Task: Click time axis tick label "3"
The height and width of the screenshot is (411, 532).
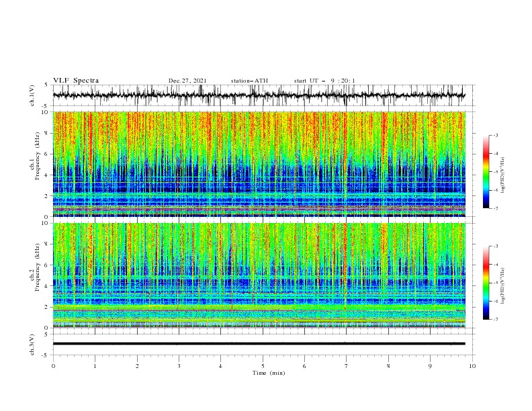Action: click(x=179, y=366)
